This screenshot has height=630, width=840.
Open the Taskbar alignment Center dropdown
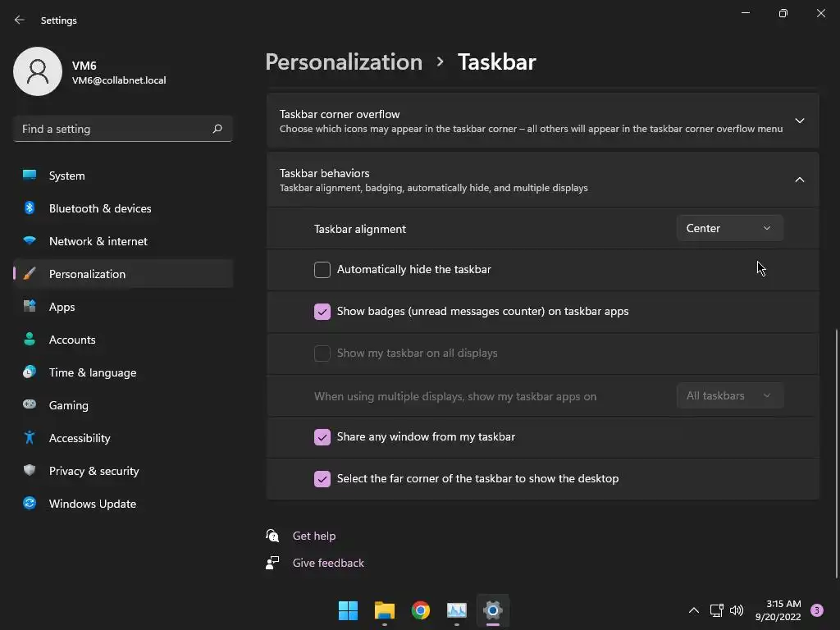click(x=729, y=228)
